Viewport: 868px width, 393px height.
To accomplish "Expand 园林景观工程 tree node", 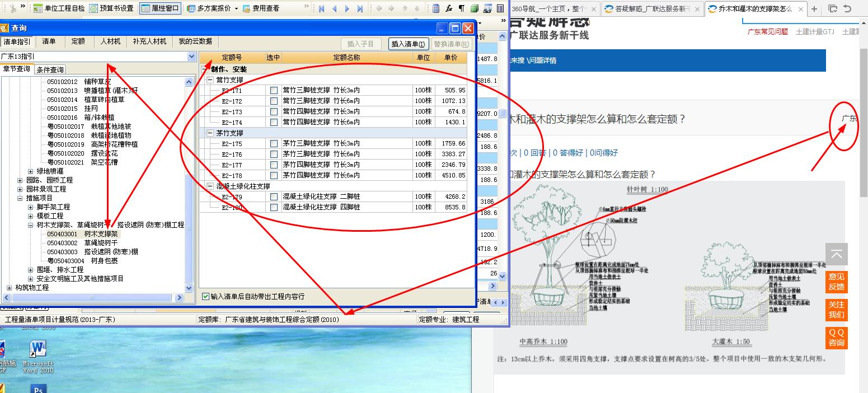I will 20,189.
